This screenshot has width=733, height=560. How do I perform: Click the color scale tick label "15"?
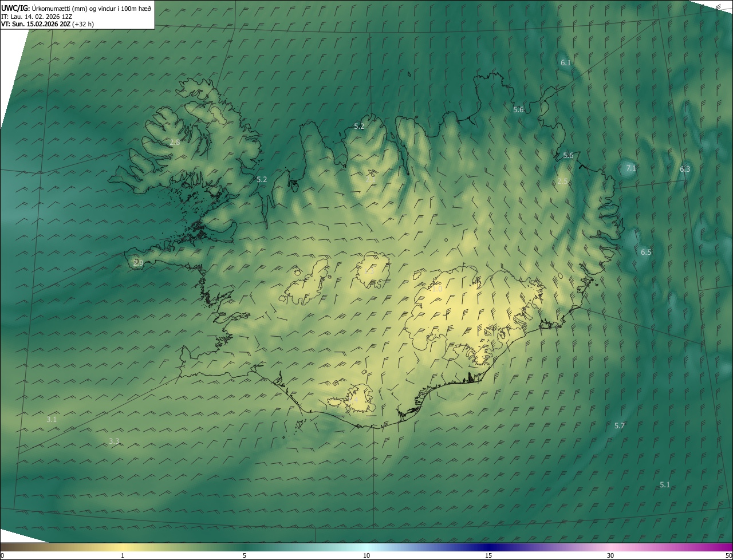click(x=488, y=555)
